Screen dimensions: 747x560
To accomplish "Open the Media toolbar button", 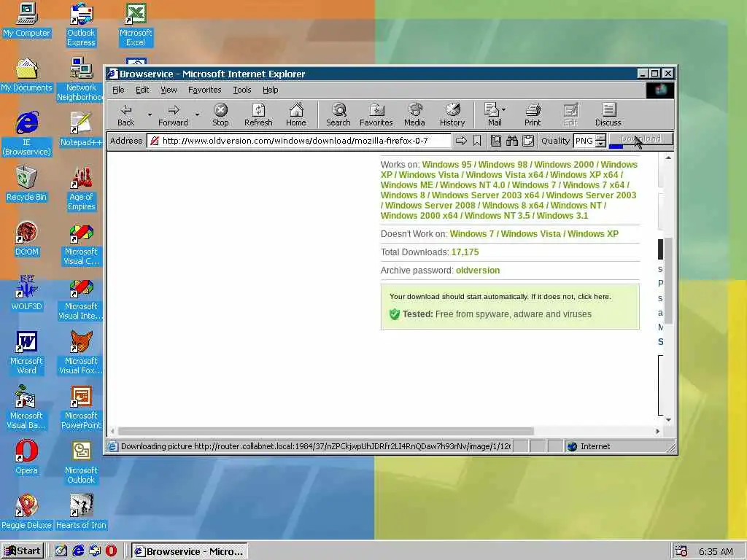I will [x=414, y=114].
